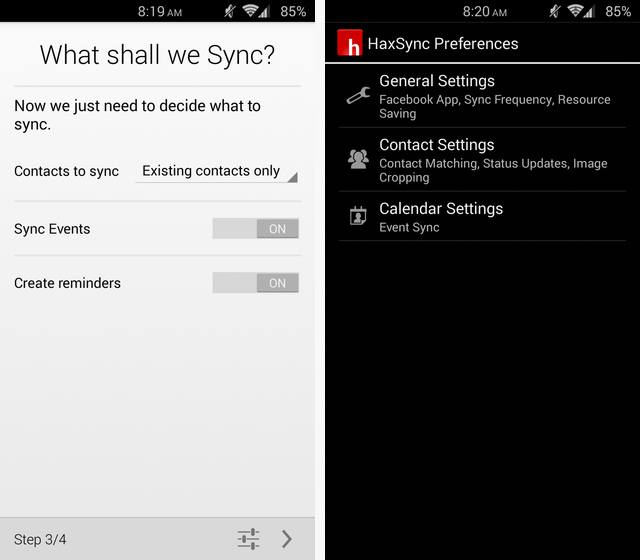Tap the Wi-Fi icon in right status bar
The image size is (640, 560).
575,11
